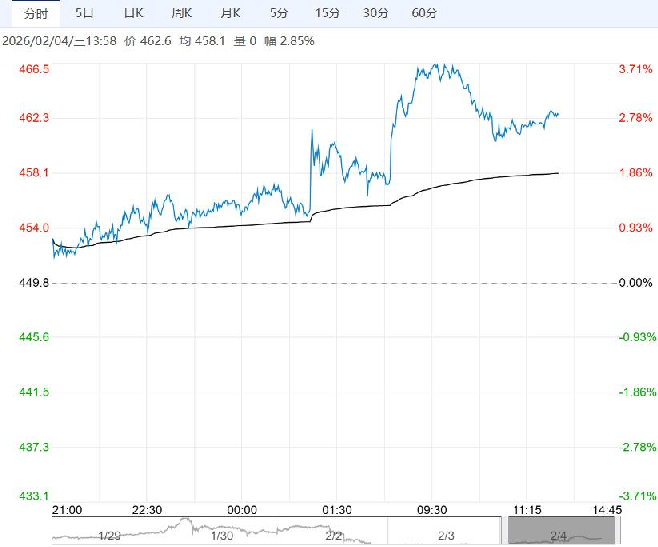Screen dimensions: 658x547
Task: Select 2/2 in the bottom mini timeline
Action: (334, 534)
